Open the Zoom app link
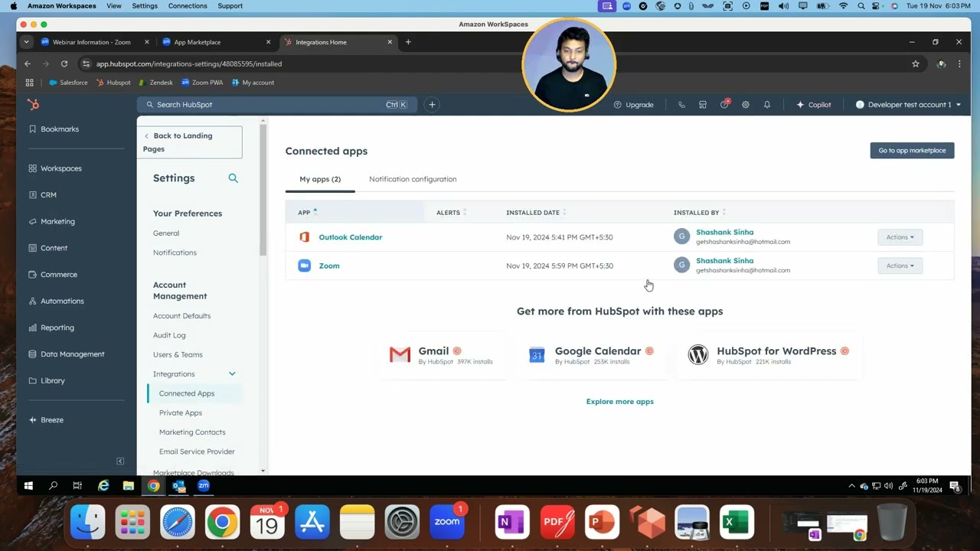Screen dimensions: 980x551 [x=329, y=266]
